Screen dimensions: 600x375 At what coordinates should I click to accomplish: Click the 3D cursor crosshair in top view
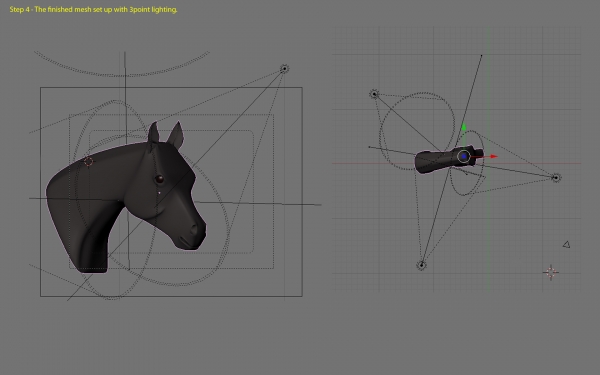click(x=551, y=272)
